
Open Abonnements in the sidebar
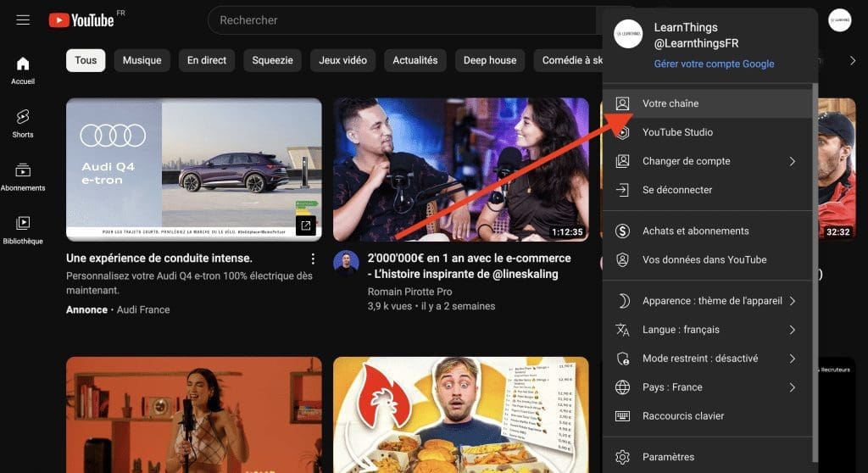23,176
